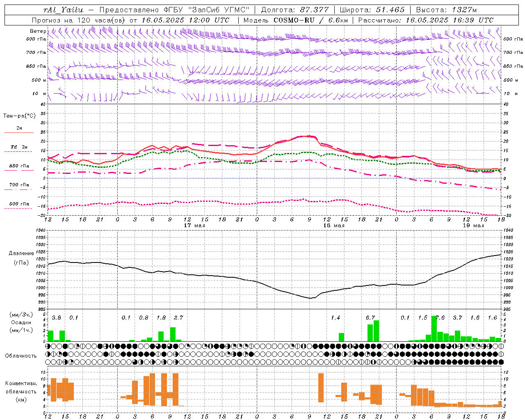Click the '(мм/3ч.)' precipitation unit label
The width and height of the screenshot is (525, 420).
point(21,315)
